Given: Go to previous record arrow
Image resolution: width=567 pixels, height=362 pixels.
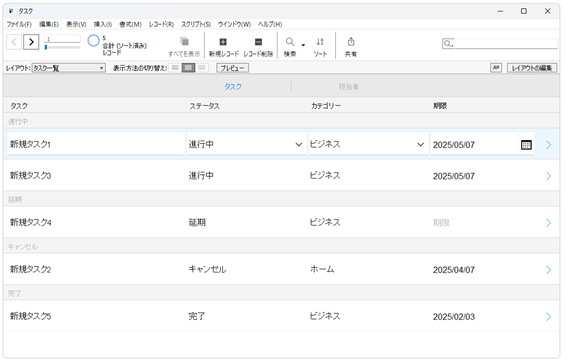Looking at the screenshot, I should coord(14,42).
